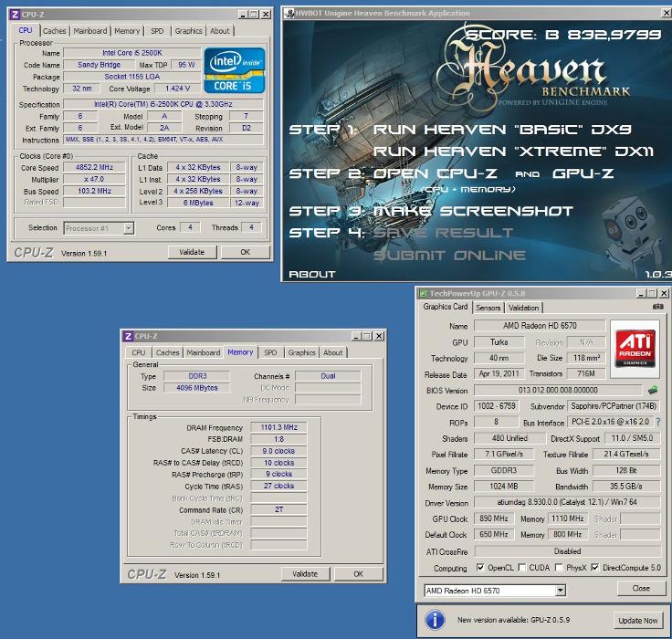The height and width of the screenshot is (639, 672).
Task: Open SPD tab in top CPU-Z window
Action: (157, 31)
